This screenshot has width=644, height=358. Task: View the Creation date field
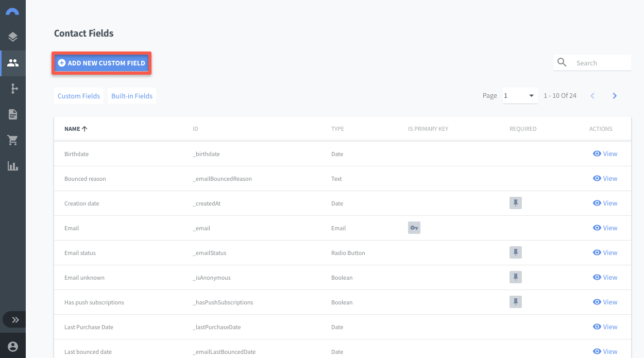coord(605,203)
